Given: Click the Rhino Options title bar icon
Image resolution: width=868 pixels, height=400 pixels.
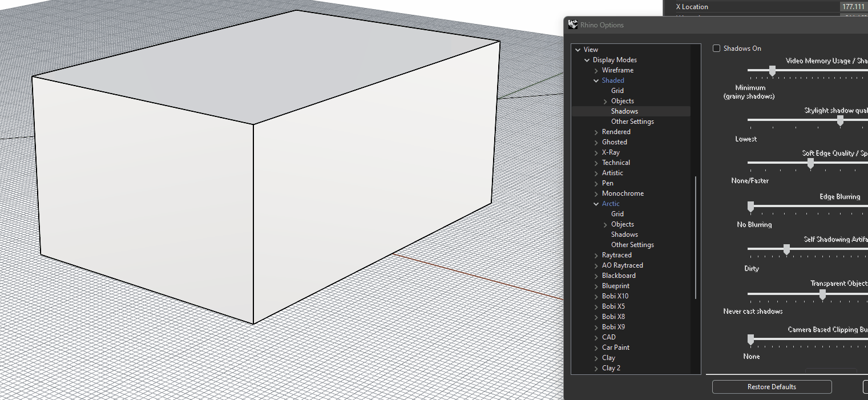Looking at the screenshot, I should 573,25.
